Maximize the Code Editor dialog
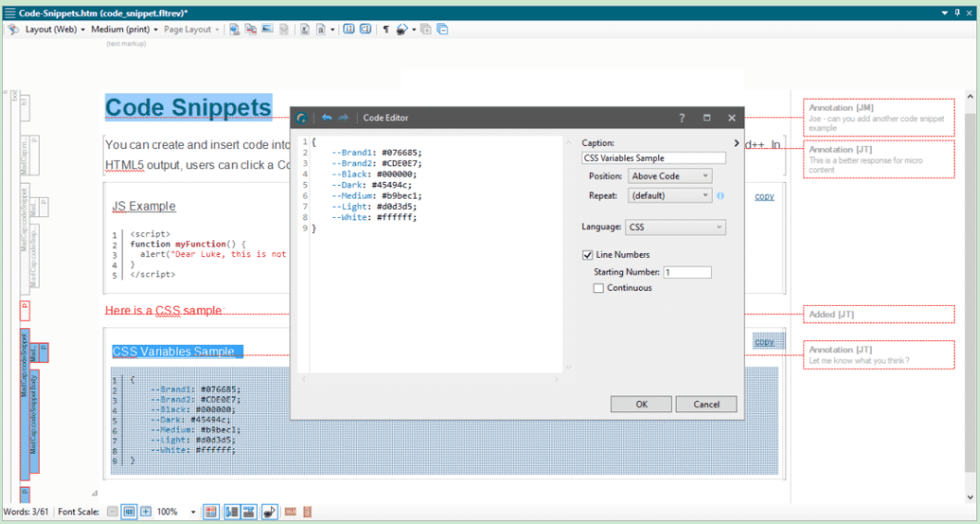This screenshot has width=980, height=524. click(x=707, y=118)
